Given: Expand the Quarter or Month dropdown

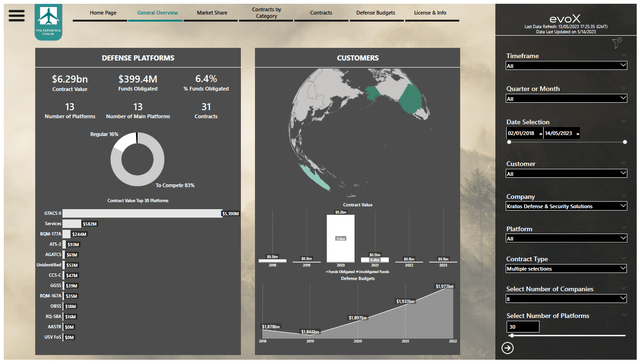Looking at the screenshot, I should [566, 98].
